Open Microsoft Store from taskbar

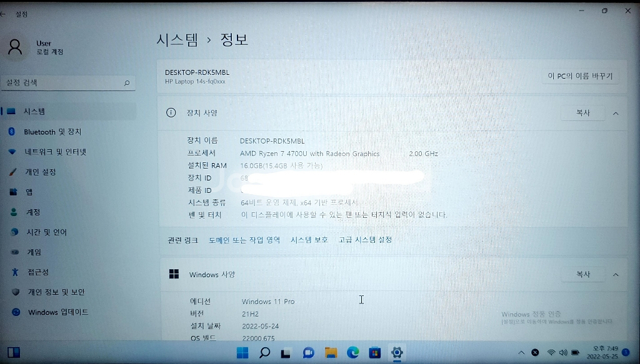[374, 353]
